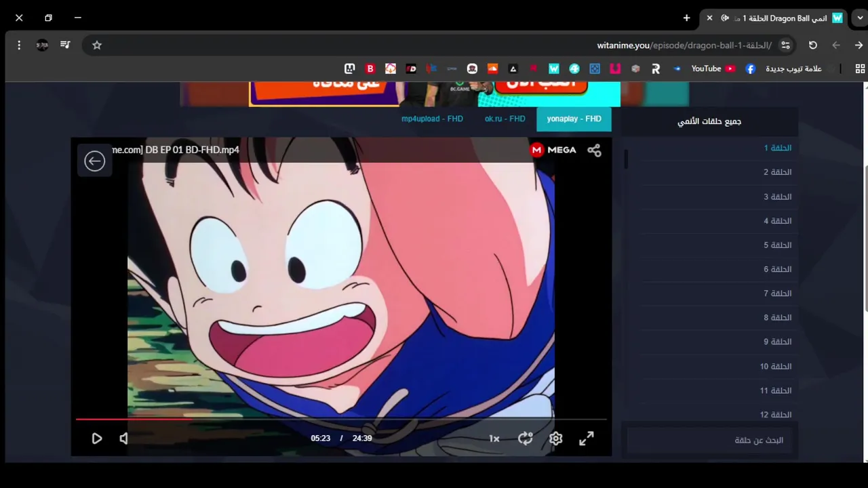Share the MEGA video
Screen dimensions: 868x488
click(594, 150)
